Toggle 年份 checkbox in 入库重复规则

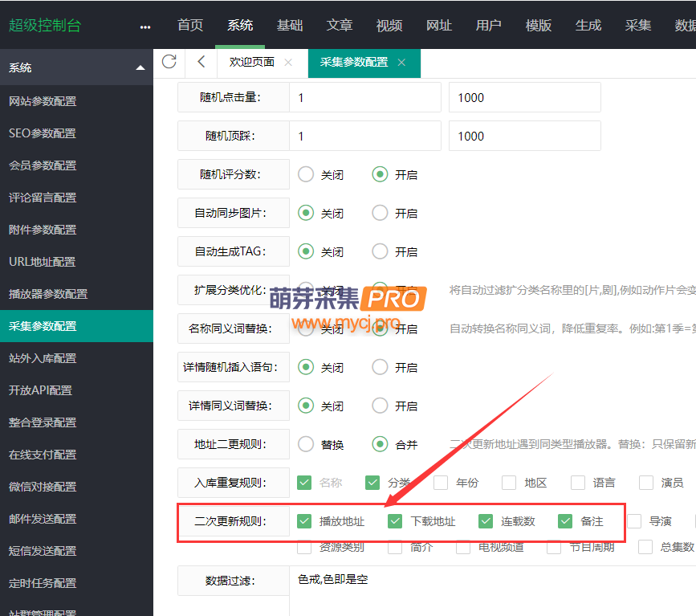pyautogui.click(x=441, y=483)
